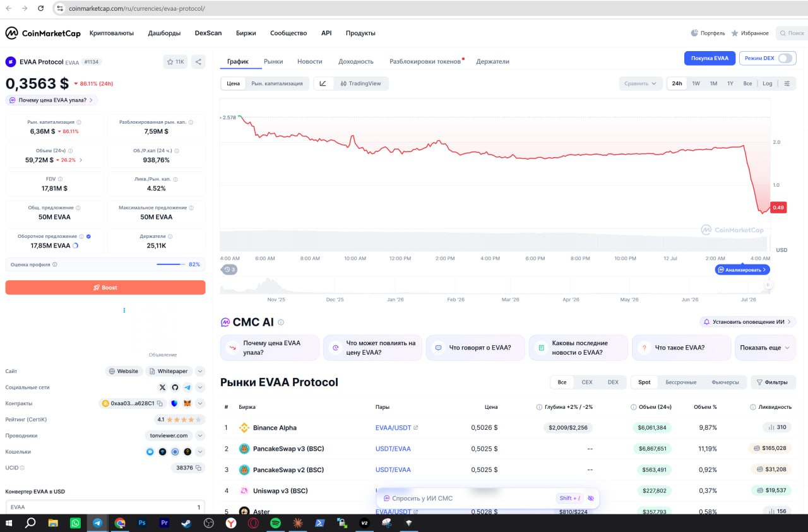This screenshot has width=808, height=532.
Task: Open the Новости tab
Action: tap(310, 61)
